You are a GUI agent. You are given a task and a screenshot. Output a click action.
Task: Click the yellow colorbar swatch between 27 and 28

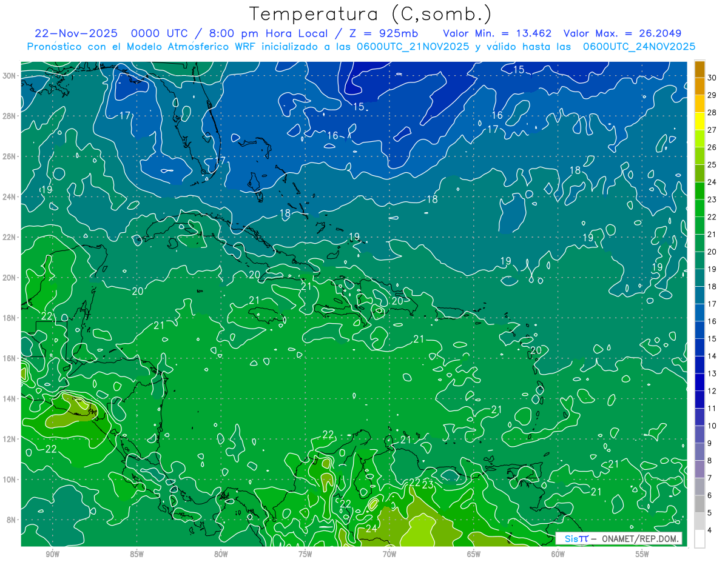tap(699, 121)
